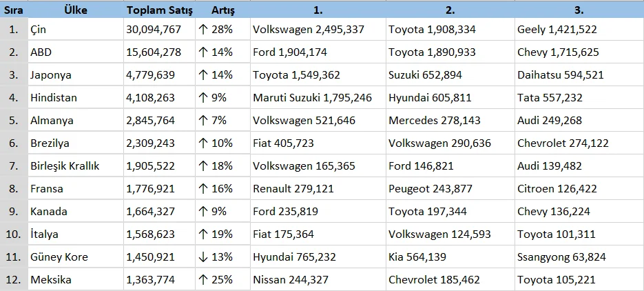Click the up arrow beside İtalya's 19%
The image size is (644, 291).
click(x=202, y=234)
